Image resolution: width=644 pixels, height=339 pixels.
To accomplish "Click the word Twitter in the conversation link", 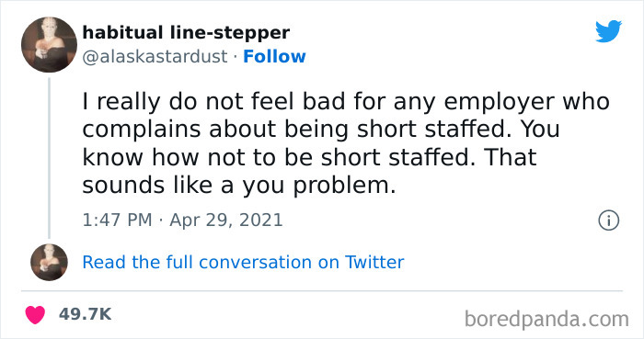I will point(374,263).
